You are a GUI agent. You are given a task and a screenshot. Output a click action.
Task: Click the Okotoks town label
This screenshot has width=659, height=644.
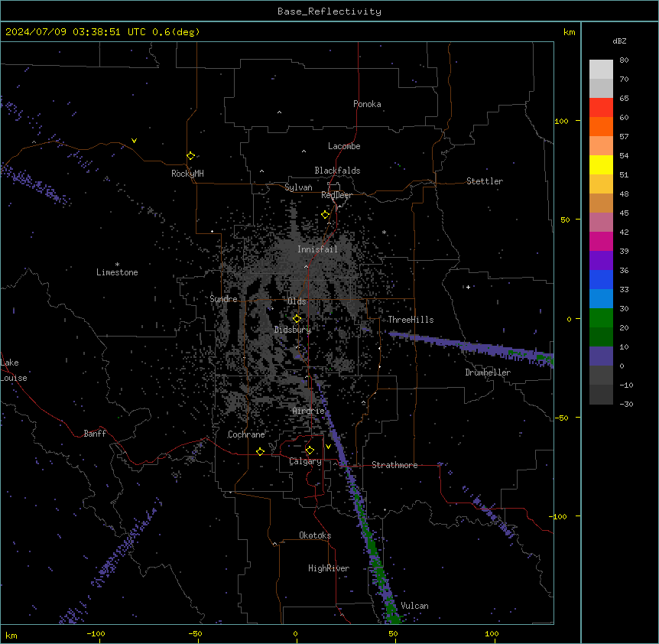315,535
